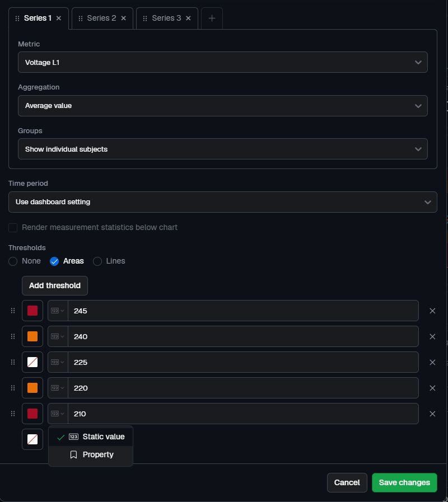Viewport: 448px width, 502px height.
Task: Remove the 210 threshold row
Action: click(x=432, y=414)
